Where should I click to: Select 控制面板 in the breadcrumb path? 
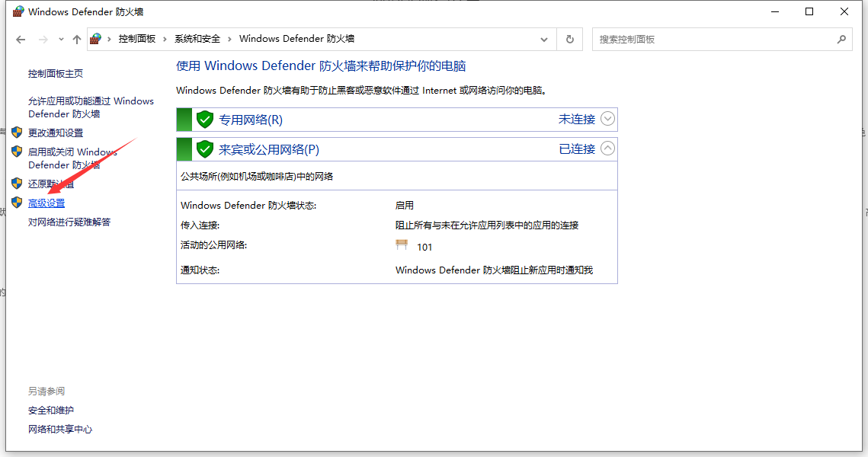[136, 39]
